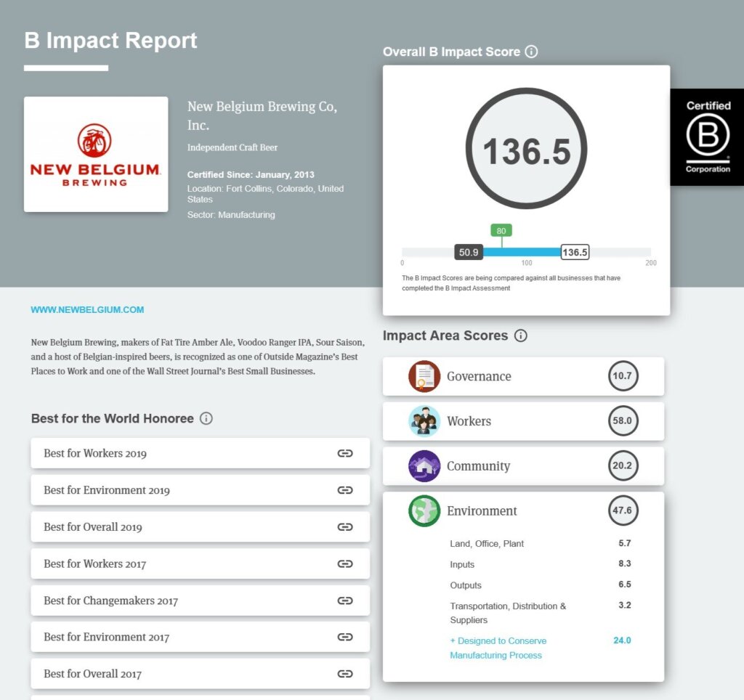Image resolution: width=744 pixels, height=700 pixels.
Task: Open link icon for Best for Overall 2019
Action: point(345,527)
